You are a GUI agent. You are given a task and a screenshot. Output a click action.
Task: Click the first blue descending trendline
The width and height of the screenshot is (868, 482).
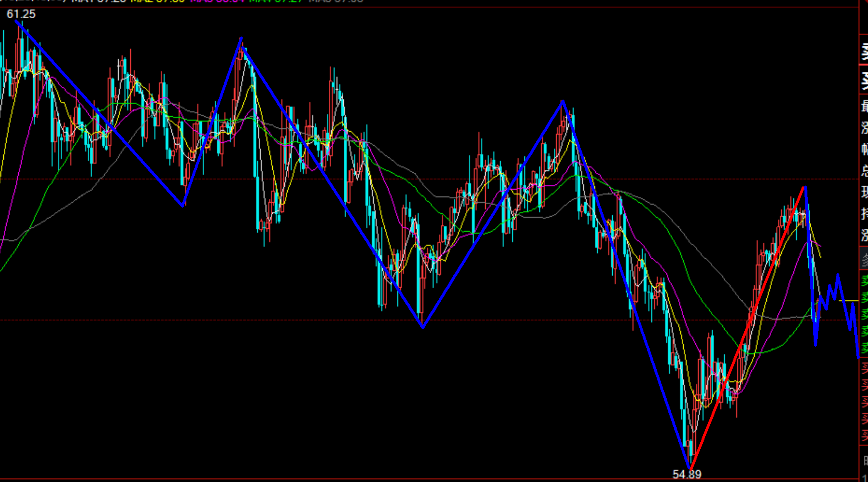click(x=100, y=113)
